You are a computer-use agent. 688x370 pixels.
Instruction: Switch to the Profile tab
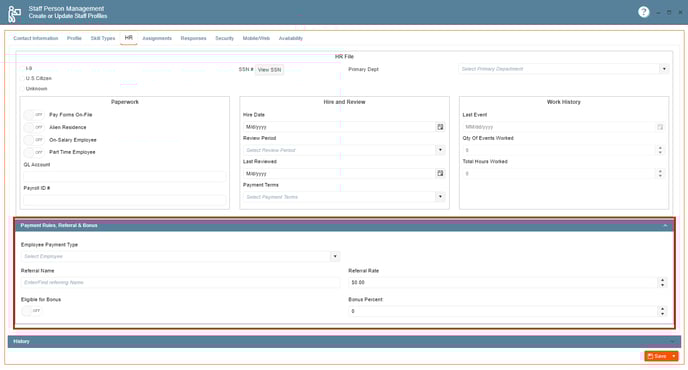(74, 38)
